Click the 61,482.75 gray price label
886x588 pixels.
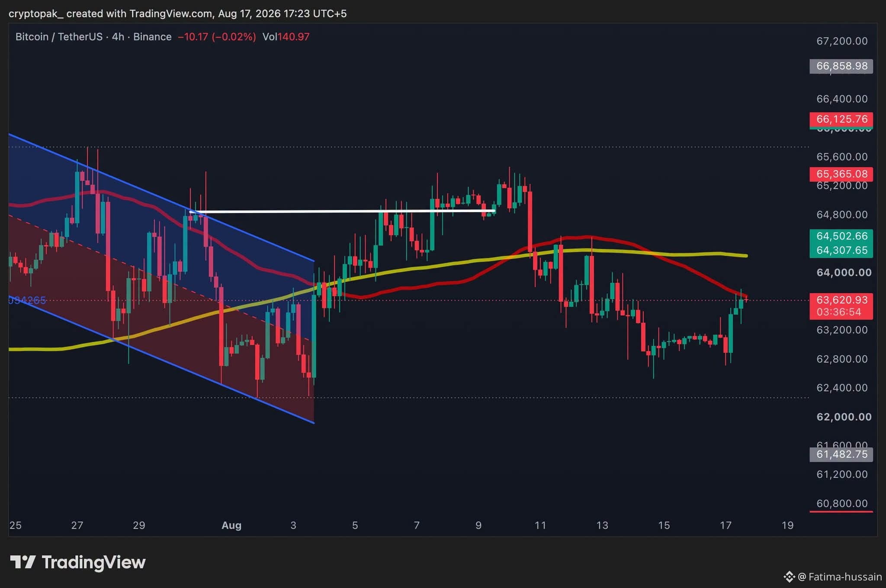841,454
